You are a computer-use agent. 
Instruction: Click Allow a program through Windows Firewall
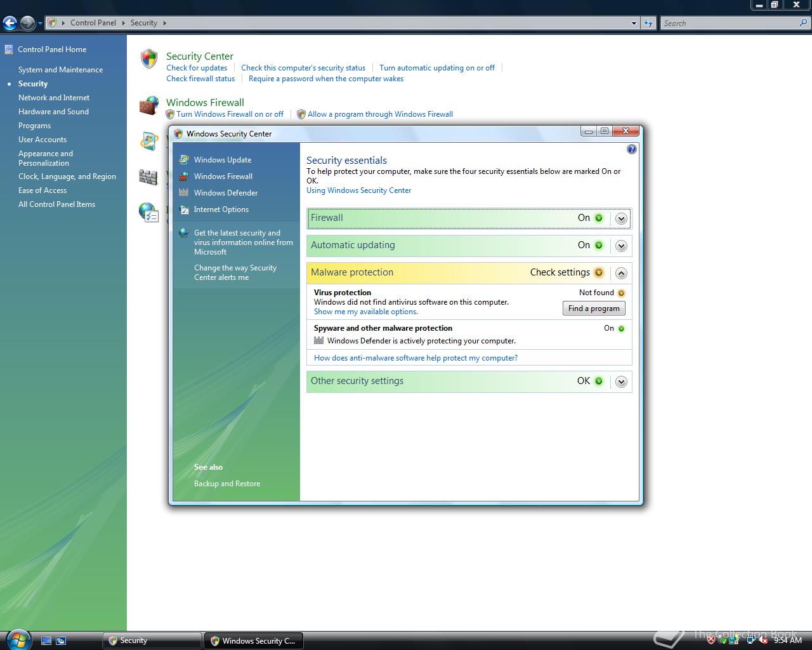tap(380, 114)
